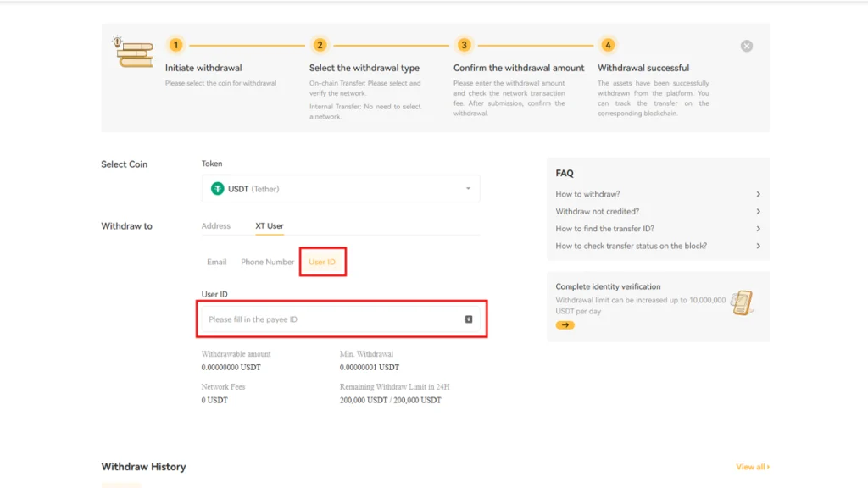Screen dimensions: 868x488
Task: Expand chevron beside Withdraw not credited
Action: click(x=758, y=211)
